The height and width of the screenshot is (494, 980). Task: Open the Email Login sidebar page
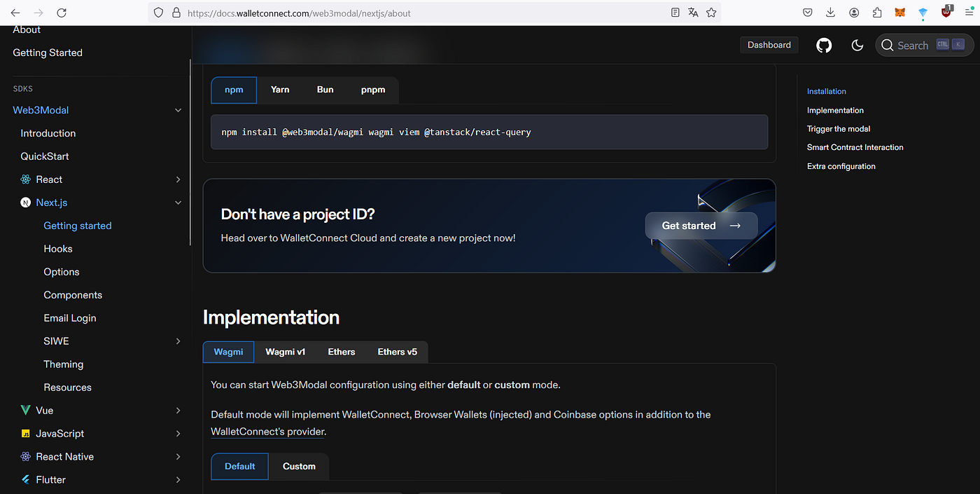pos(70,318)
